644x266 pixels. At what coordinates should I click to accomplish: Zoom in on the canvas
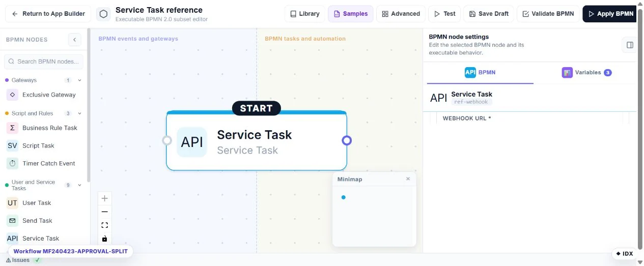coord(104,198)
